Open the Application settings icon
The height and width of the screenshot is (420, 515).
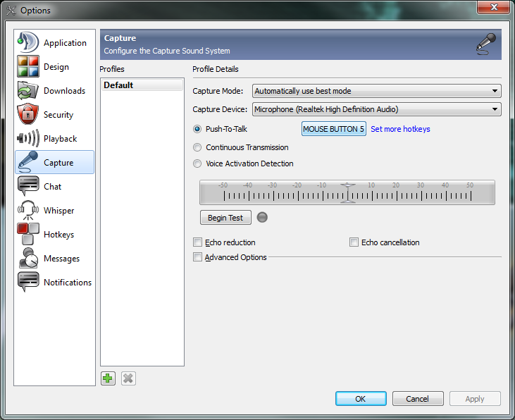28,42
